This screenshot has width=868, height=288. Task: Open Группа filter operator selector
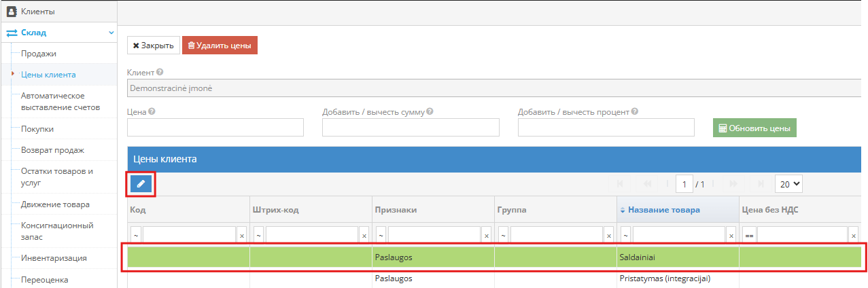coord(503,235)
